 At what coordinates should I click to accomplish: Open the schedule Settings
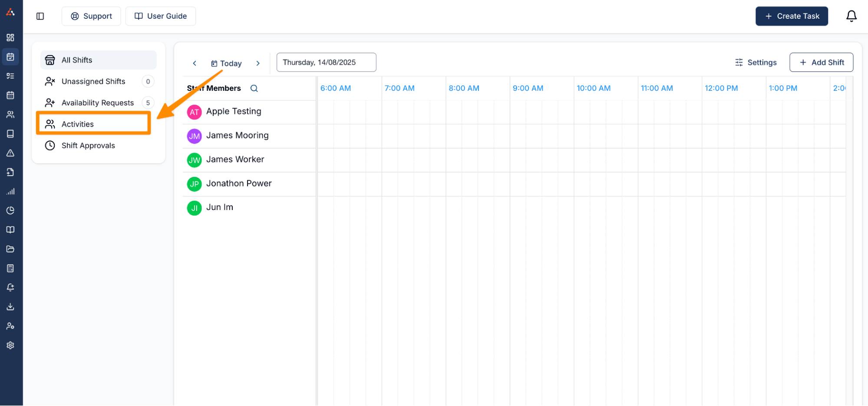coord(756,63)
